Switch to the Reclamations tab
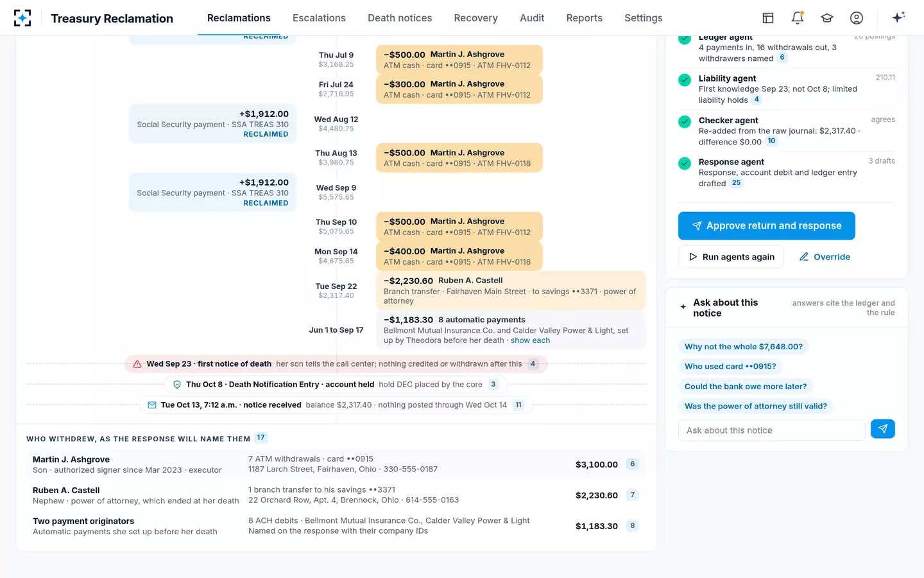Screen dimensions: 924x578 (239, 18)
